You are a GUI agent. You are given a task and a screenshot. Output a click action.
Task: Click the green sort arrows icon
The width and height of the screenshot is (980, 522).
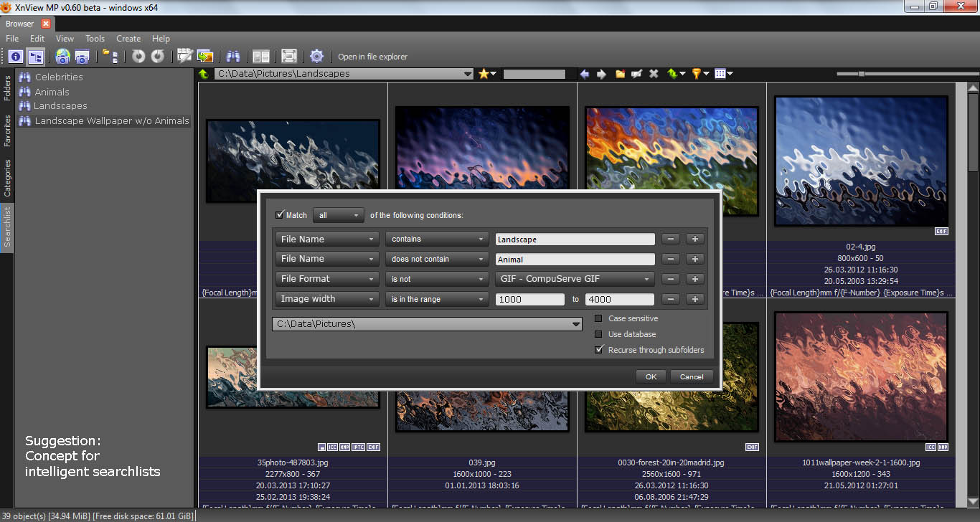673,74
